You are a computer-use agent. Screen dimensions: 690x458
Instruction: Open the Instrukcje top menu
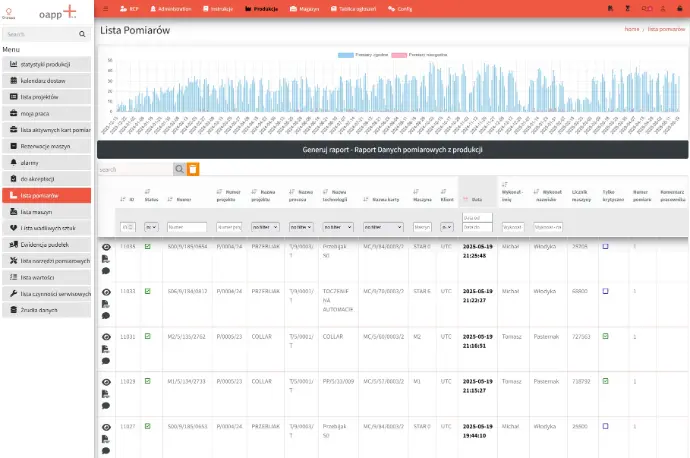218,9
